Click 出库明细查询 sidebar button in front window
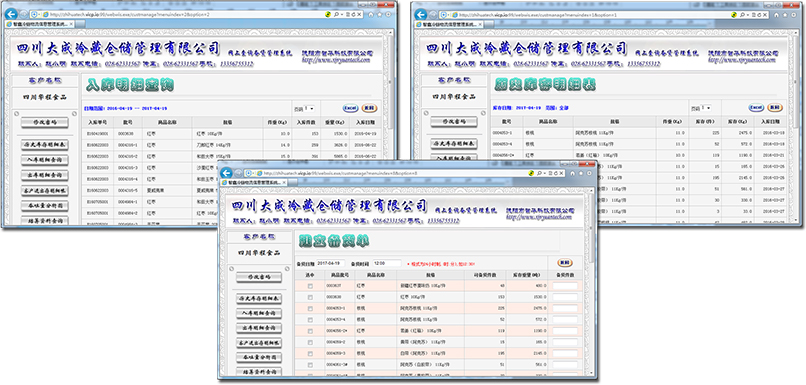This screenshot has height=385, width=806. pos(259,327)
